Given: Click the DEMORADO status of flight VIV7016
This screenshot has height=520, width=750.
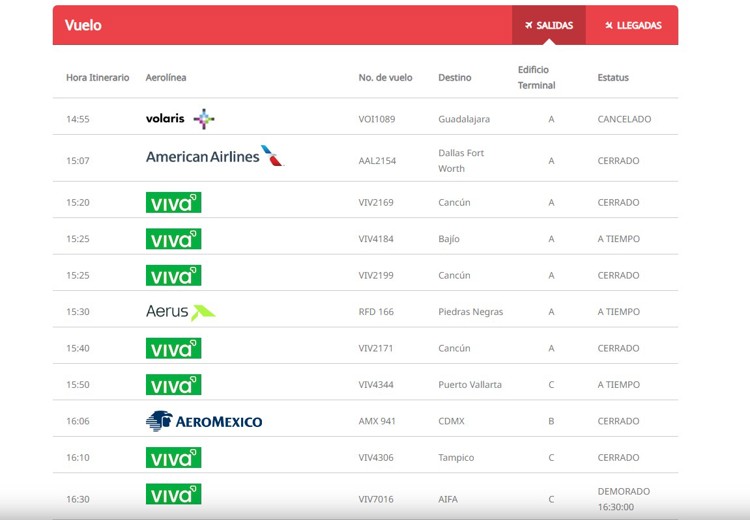Looking at the screenshot, I should point(624,492).
